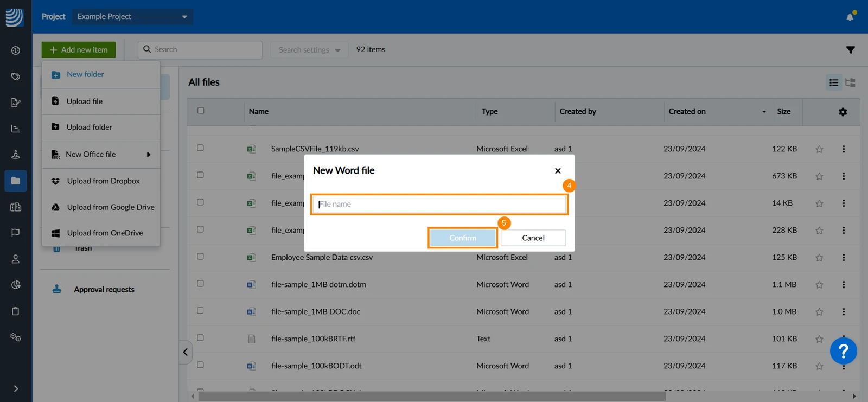Open edit document icon in sidebar
This screenshot has height=402, width=868.
tap(16, 103)
